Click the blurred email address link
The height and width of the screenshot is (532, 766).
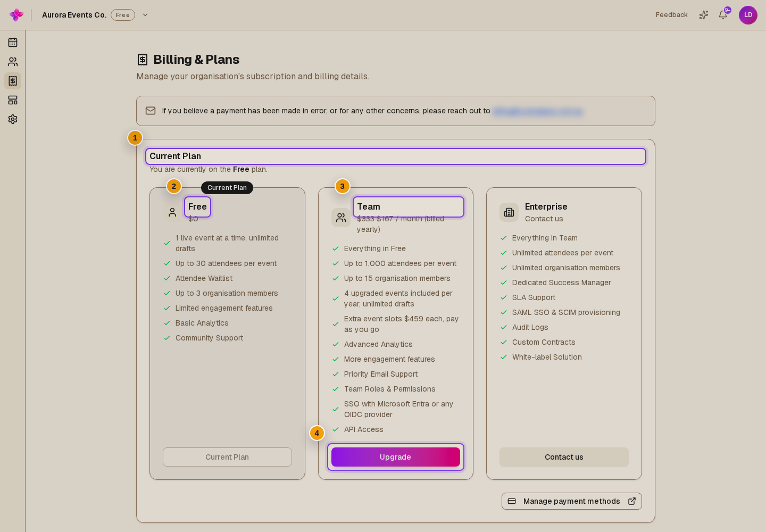click(538, 111)
